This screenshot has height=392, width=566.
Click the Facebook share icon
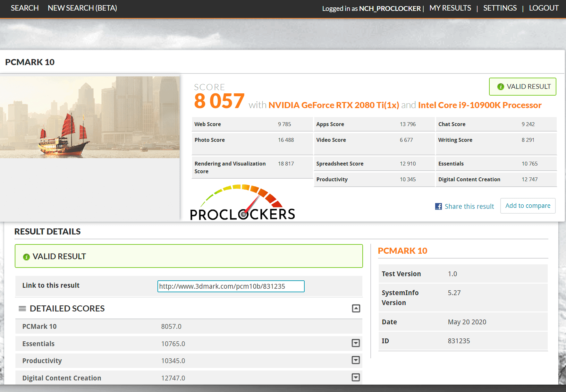[x=438, y=206]
